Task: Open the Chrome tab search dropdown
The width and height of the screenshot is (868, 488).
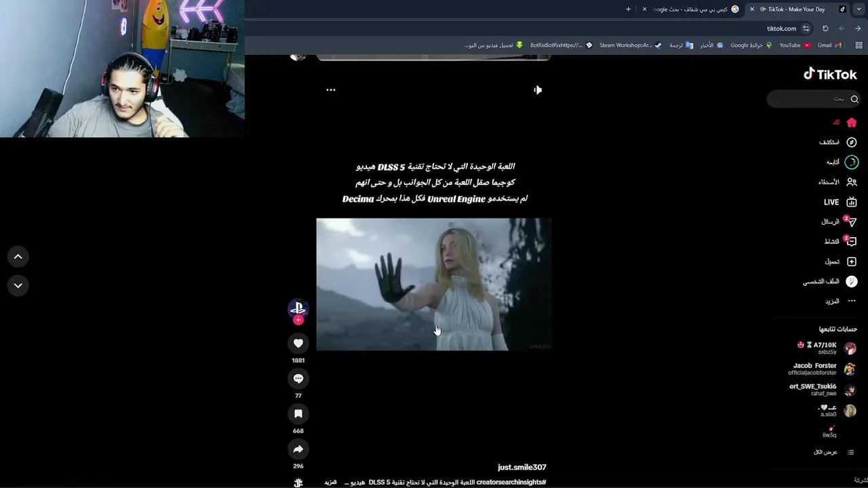Action: [859, 9]
